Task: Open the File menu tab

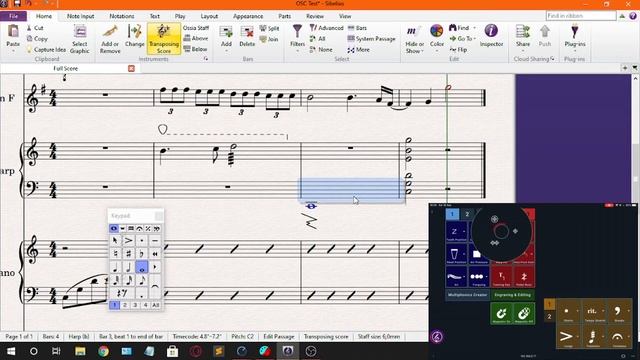Action: tap(13, 16)
